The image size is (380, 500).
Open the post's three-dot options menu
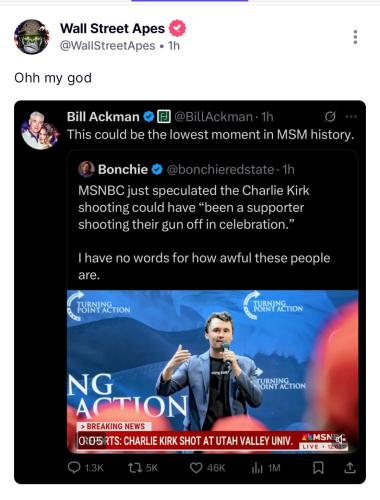pyautogui.click(x=355, y=37)
